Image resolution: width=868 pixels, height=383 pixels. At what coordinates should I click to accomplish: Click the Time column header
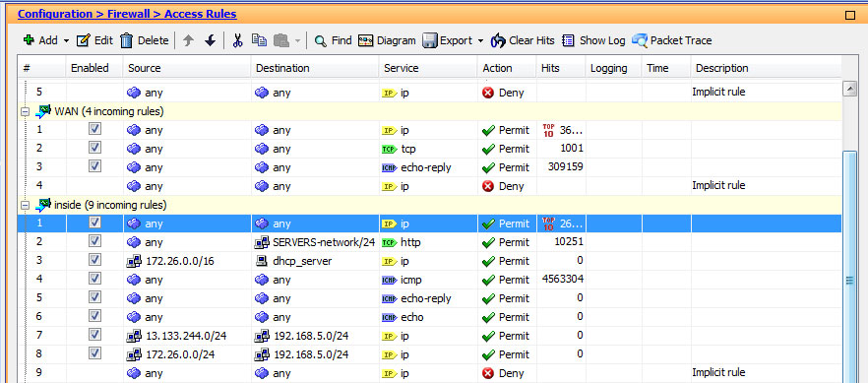[666, 68]
